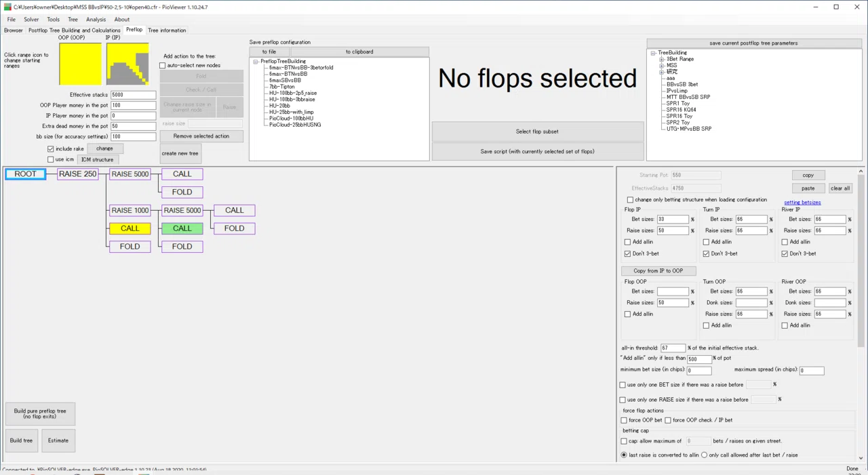Click the Effective stacks input field
Image resolution: width=868 pixels, height=475 pixels.
pos(133,95)
